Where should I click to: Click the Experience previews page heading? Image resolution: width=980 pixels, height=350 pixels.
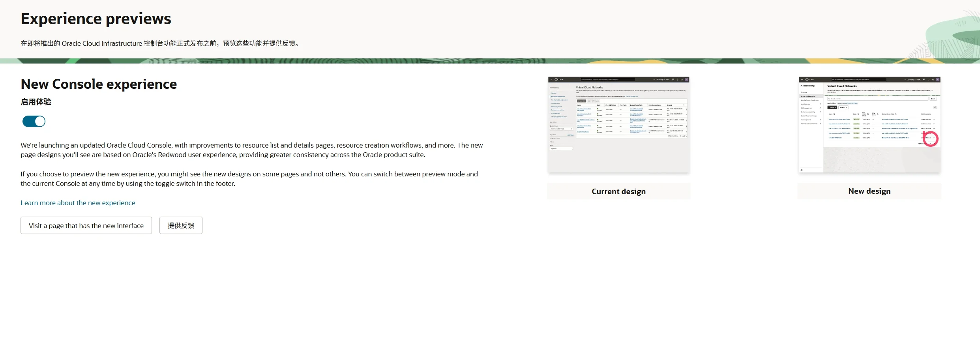tap(96, 19)
